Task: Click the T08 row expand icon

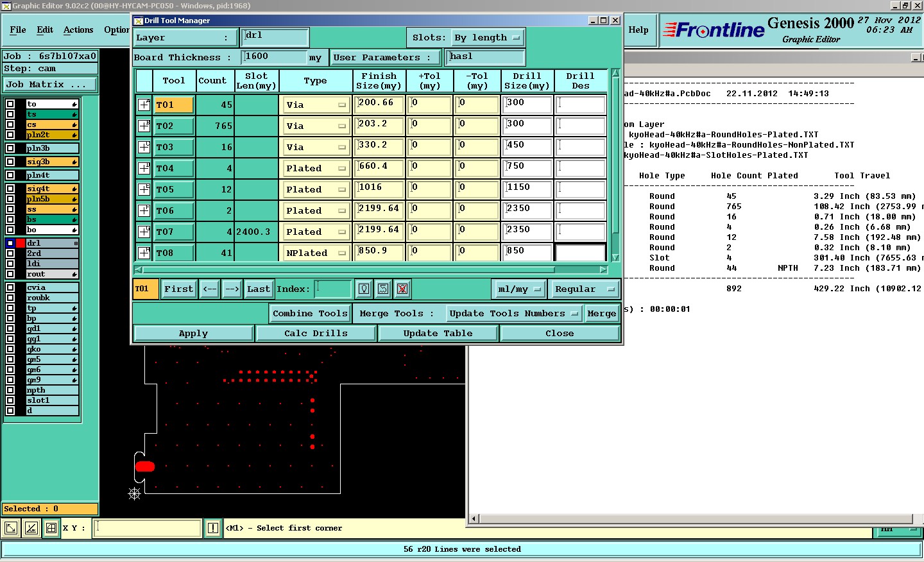Action: pyautogui.click(x=144, y=253)
